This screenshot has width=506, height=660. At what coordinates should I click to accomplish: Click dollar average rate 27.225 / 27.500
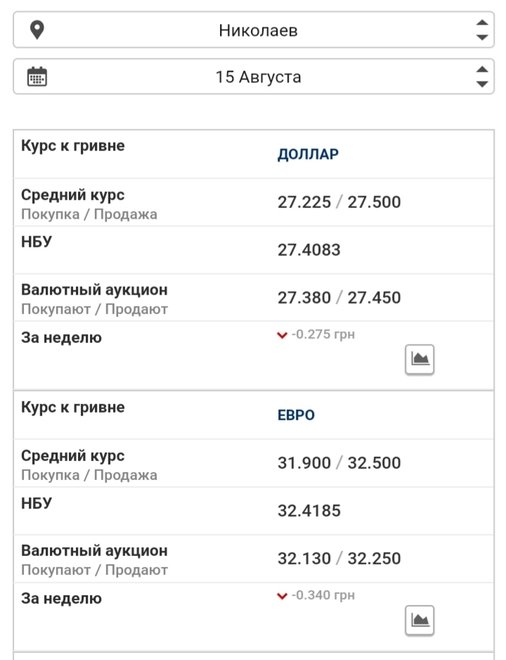click(339, 202)
